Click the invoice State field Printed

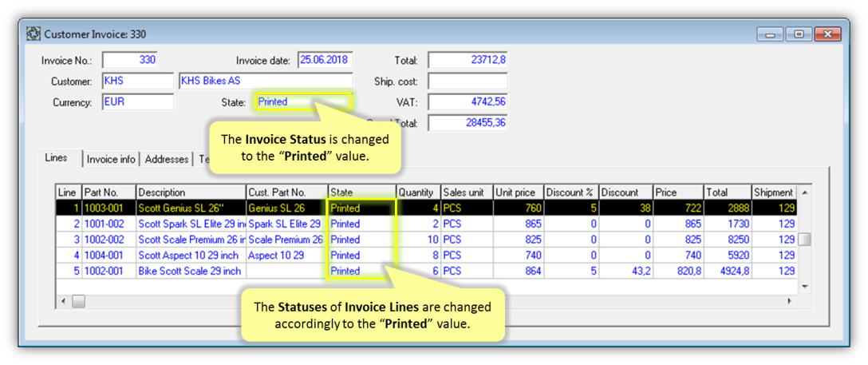point(303,102)
